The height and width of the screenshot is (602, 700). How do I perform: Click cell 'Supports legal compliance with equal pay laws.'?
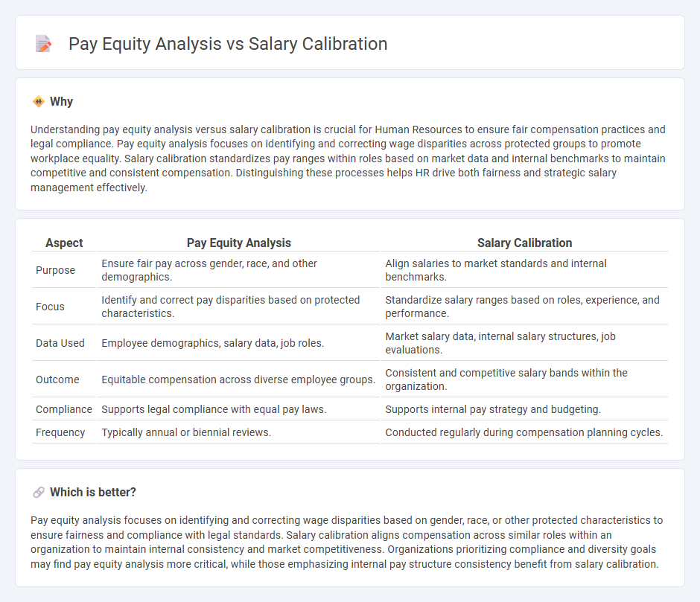pos(239,410)
